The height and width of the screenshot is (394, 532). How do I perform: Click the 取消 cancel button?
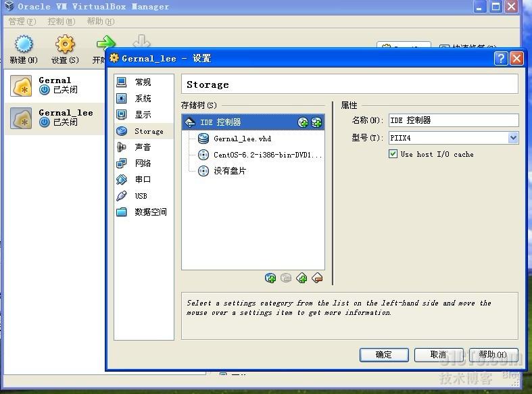coord(438,355)
